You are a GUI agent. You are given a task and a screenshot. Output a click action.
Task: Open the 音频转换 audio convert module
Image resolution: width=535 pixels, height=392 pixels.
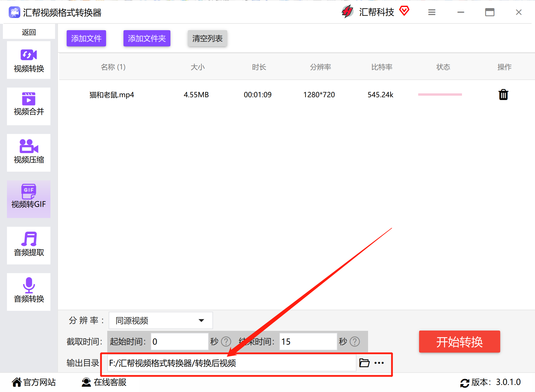[29, 292]
